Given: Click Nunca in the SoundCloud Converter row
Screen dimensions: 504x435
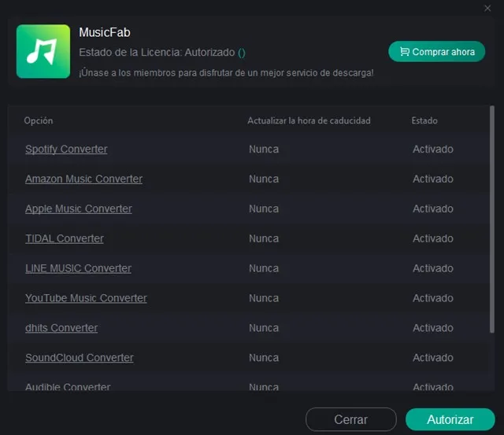Looking at the screenshot, I should [264, 358].
